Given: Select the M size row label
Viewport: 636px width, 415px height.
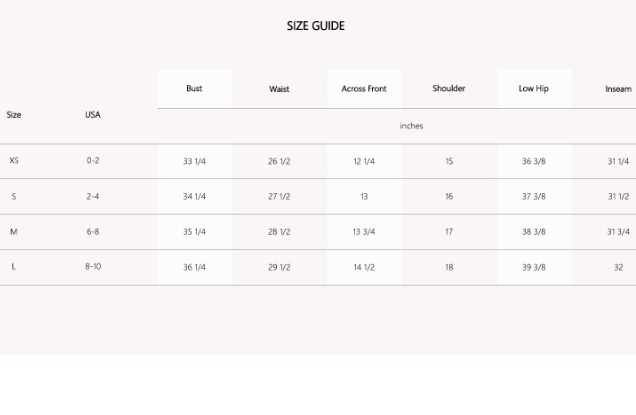Looking at the screenshot, I should tap(14, 232).
